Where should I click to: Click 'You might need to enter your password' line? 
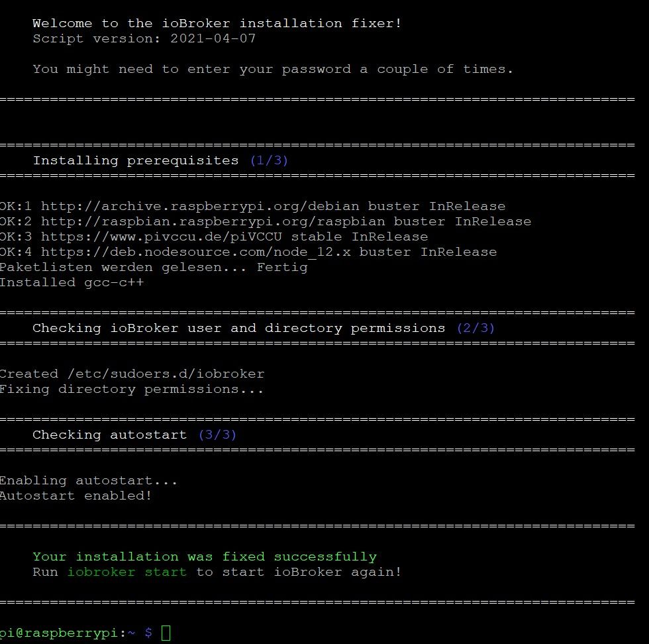[x=273, y=69]
